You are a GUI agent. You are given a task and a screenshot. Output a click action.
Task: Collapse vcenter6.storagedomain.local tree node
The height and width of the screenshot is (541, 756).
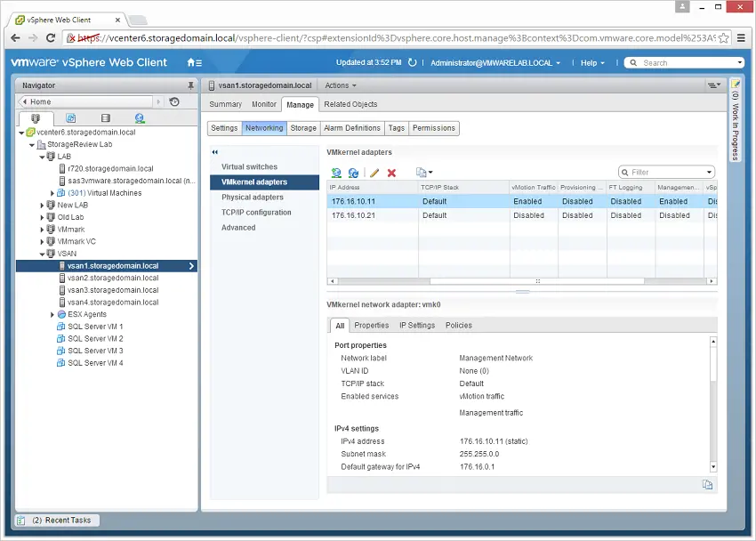point(21,133)
